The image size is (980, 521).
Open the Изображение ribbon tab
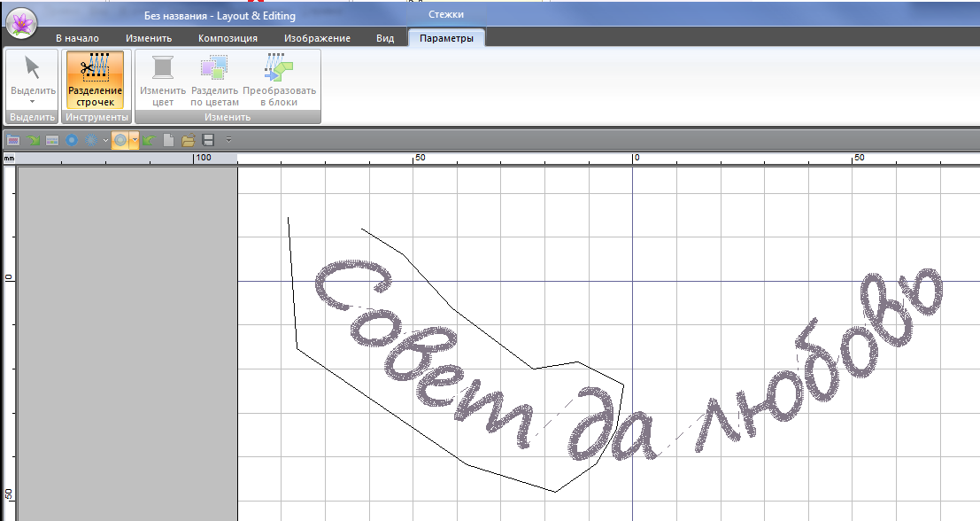(317, 38)
